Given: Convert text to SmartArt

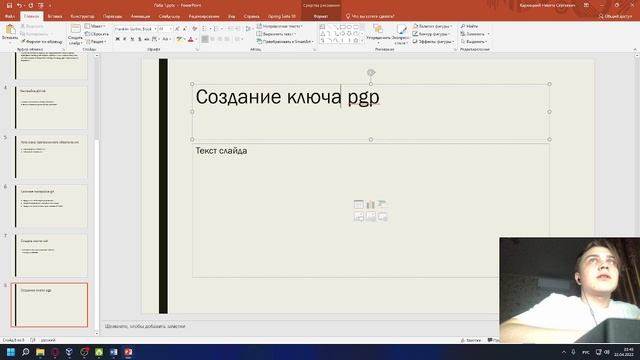Looking at the screenshot, I should (285, 42).
